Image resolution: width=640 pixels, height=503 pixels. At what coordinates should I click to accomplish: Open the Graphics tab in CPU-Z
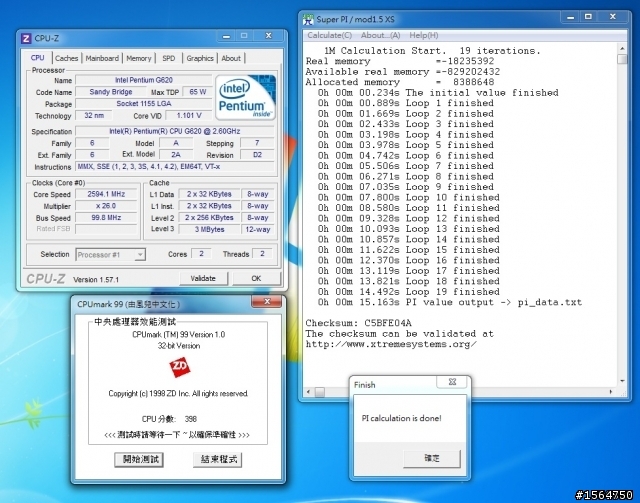pyautogui.click(x=200, y=58)
